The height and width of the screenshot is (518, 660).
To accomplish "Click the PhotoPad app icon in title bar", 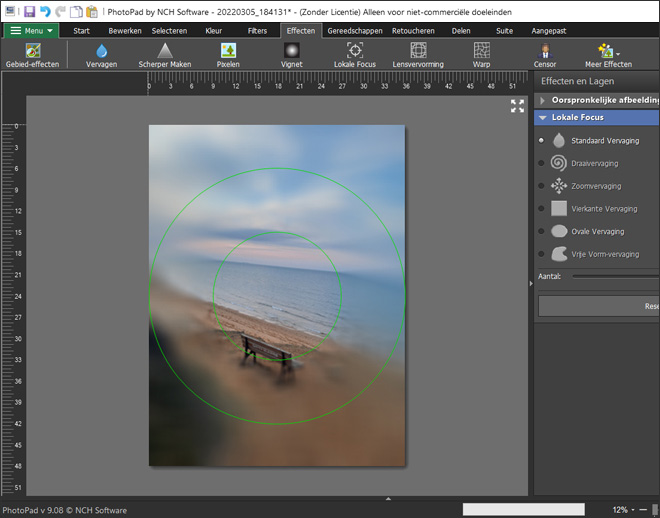I will 11,11.
